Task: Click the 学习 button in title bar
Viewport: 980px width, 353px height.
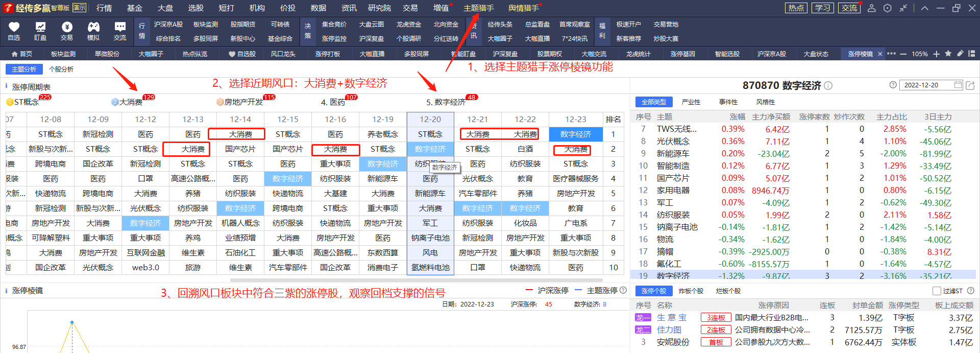Action: pos(823,8)
